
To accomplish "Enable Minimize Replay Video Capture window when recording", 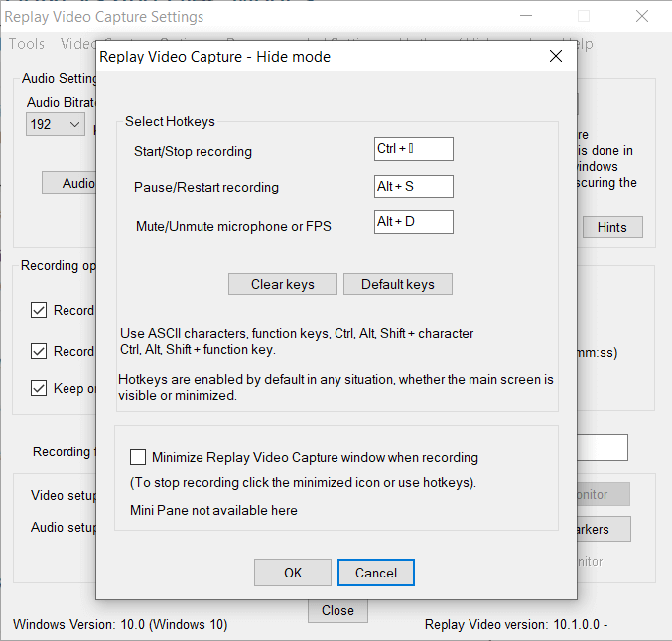I will [x=138, y=457].
